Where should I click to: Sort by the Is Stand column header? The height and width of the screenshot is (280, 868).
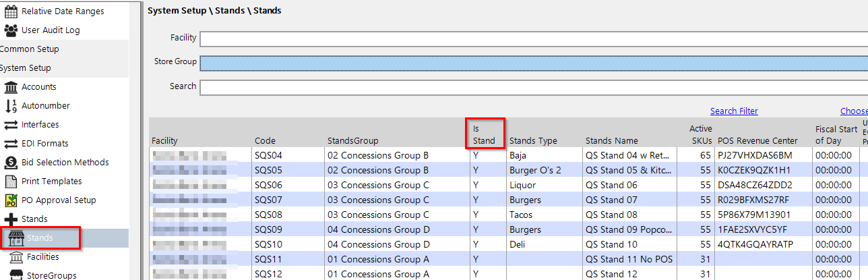point(484,134)
